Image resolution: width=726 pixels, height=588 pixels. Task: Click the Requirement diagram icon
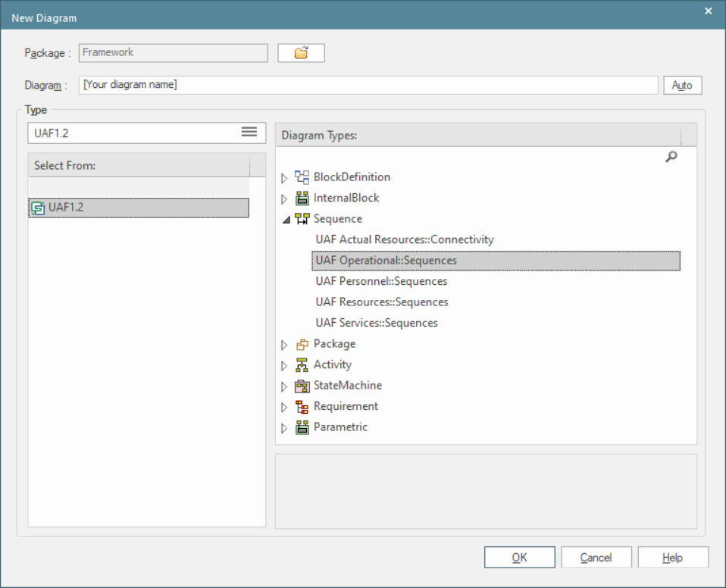pos(302,407)
